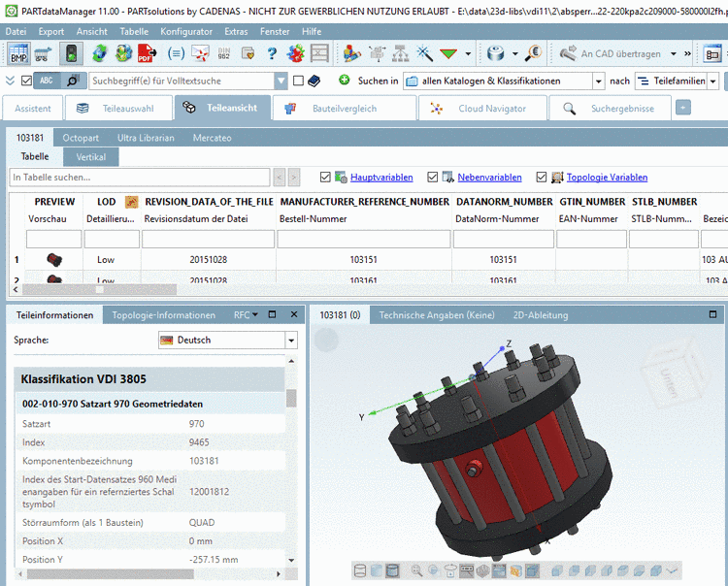
Task: Click the measure ruler icon in 3D toolbar
Action: [467, 570]
